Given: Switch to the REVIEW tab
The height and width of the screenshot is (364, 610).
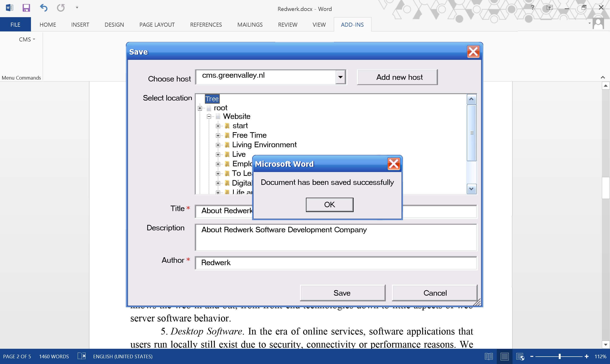Looking at the screenshot, I should click(288, 25).
